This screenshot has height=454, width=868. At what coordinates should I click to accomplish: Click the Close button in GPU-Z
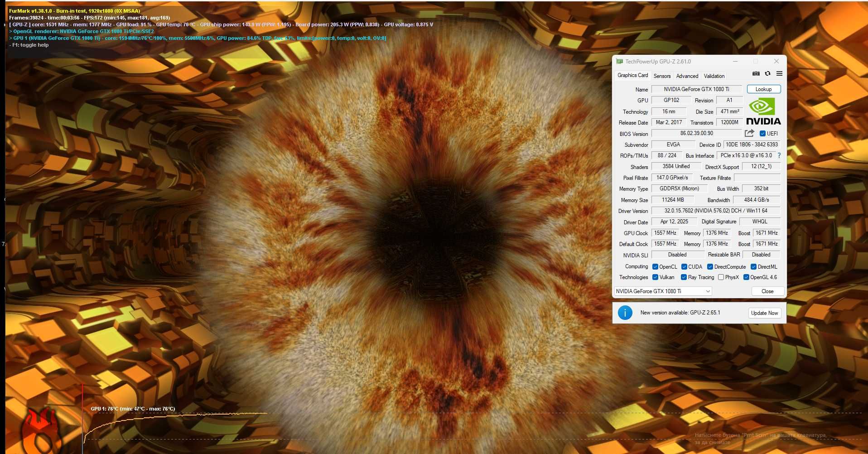[x=767, y=291]
